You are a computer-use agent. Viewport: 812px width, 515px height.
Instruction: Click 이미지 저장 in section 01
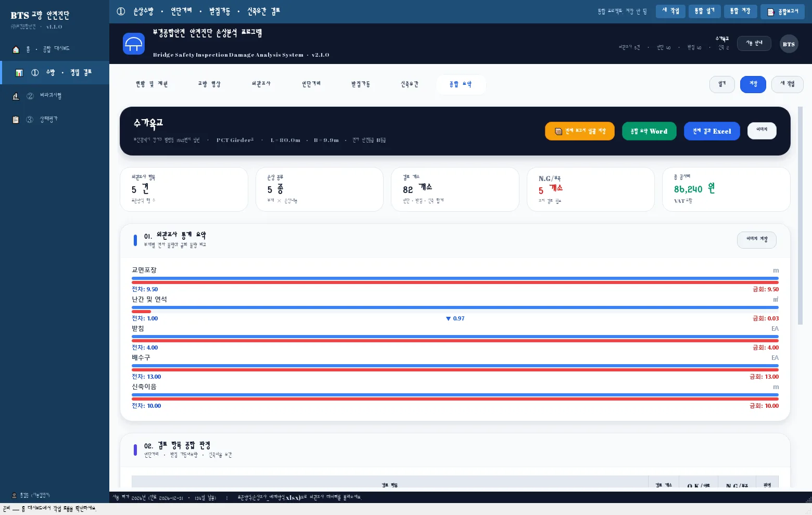point(757,239)
